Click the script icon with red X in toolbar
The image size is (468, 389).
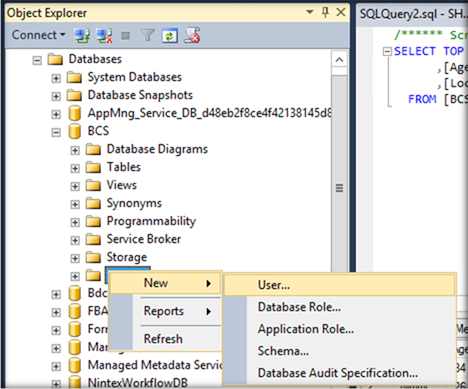(192, 35)
